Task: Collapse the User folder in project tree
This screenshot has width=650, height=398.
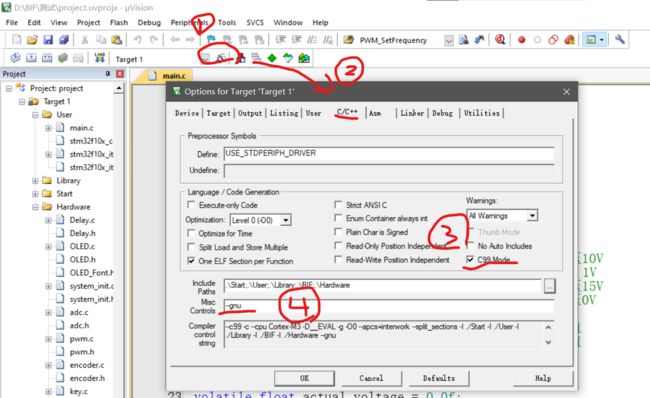Action: click(35, 114)
